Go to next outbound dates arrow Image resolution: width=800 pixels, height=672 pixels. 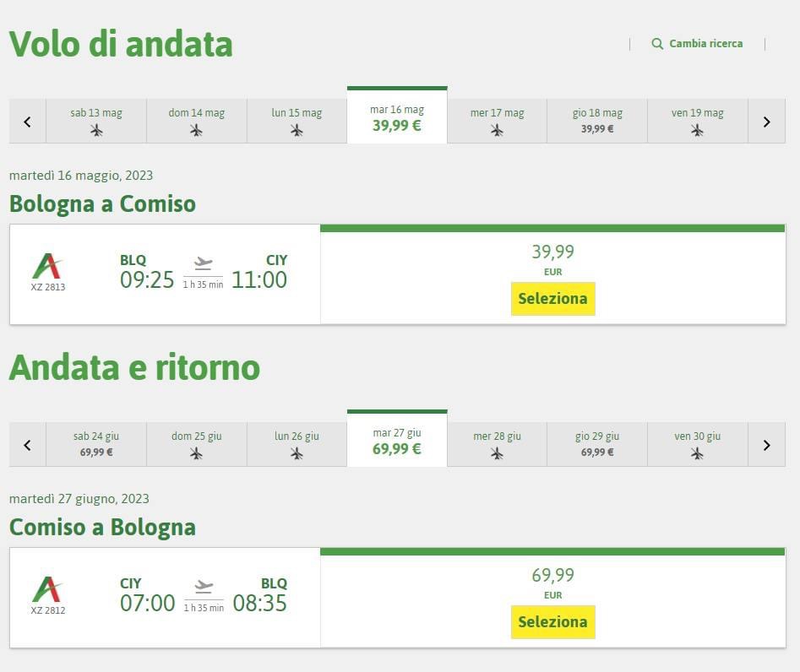767,122
